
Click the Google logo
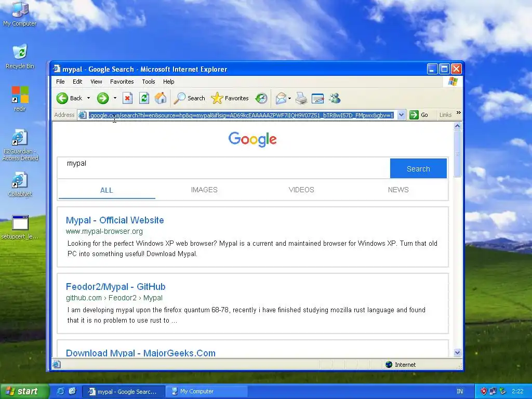252,139
